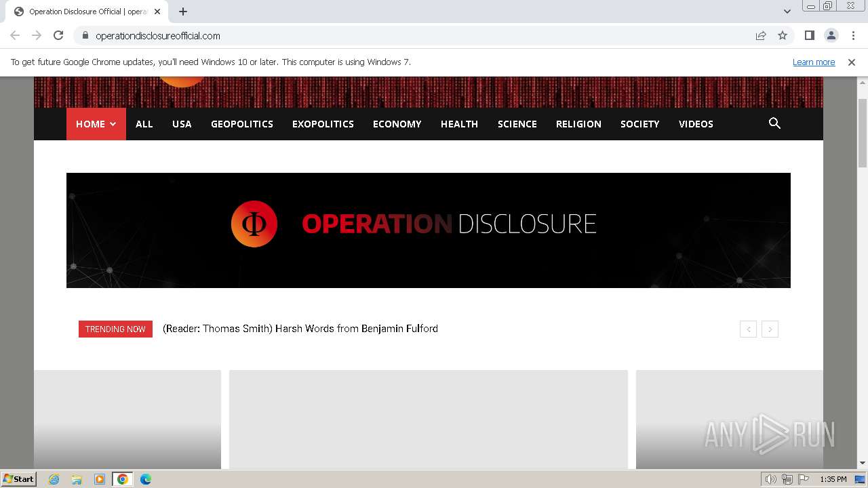
Task: View site info via the padlock icon
Action: click(85, 35)
